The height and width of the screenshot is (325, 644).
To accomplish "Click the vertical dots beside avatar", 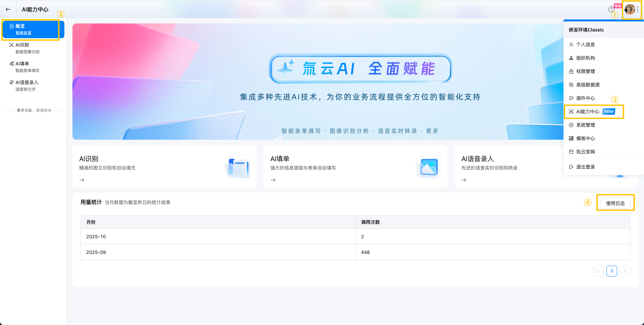I will [x=638, y=9].
